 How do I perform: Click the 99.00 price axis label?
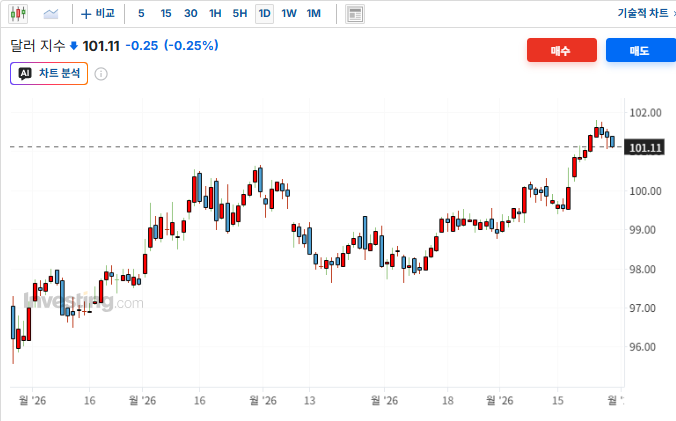tap(642, 230)
